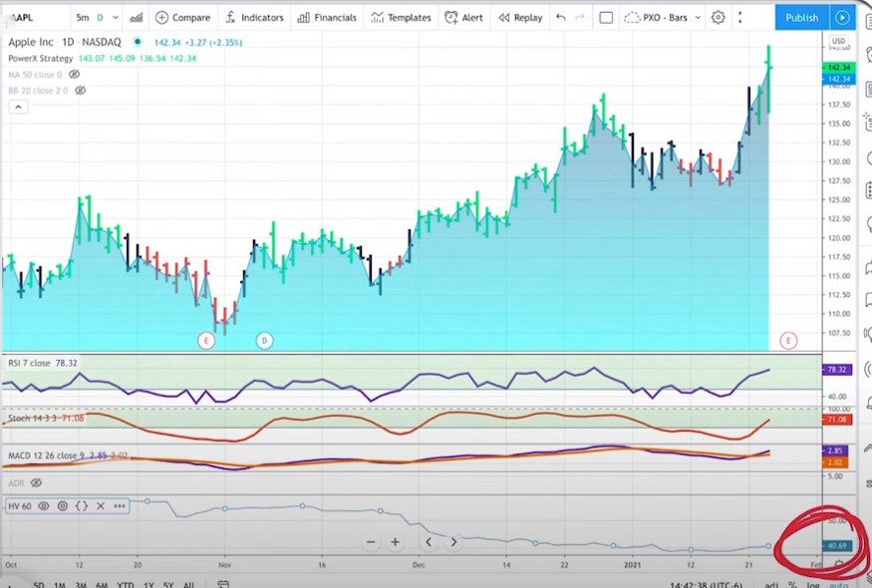
Task: Click the green 142.34 price label on scale
Action: click(839, 68)
